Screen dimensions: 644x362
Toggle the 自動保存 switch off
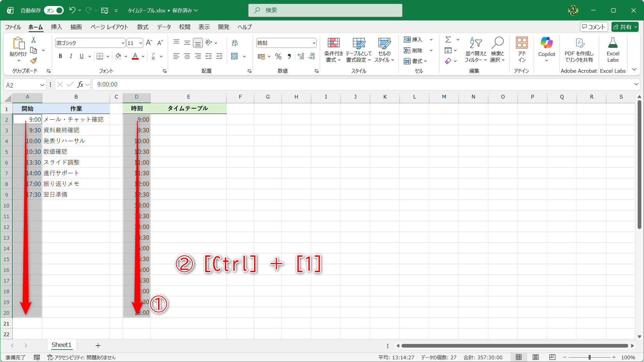54,10
